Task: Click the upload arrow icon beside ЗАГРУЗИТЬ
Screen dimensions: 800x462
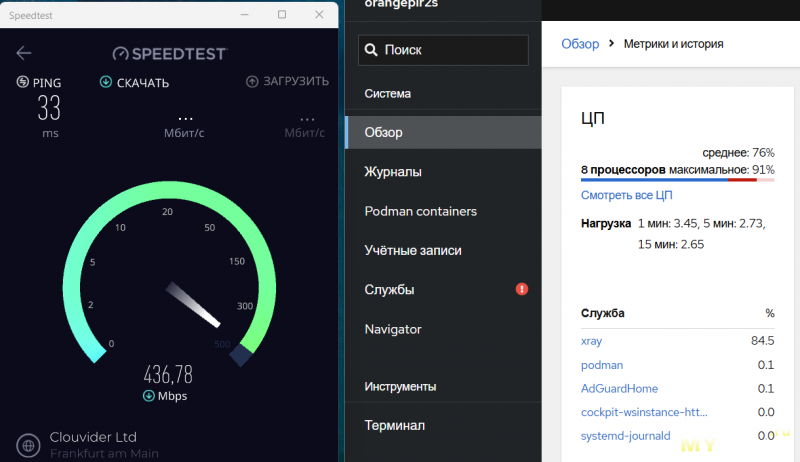Action: click(252, 82)
